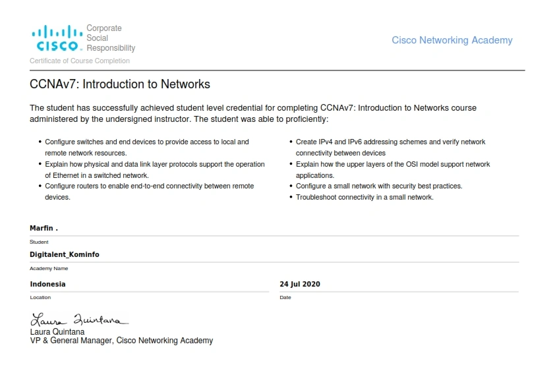Click the paragraph starting 'The student has successfully'
This screenshot has height=392, width=555.
[x=253, y=113]
